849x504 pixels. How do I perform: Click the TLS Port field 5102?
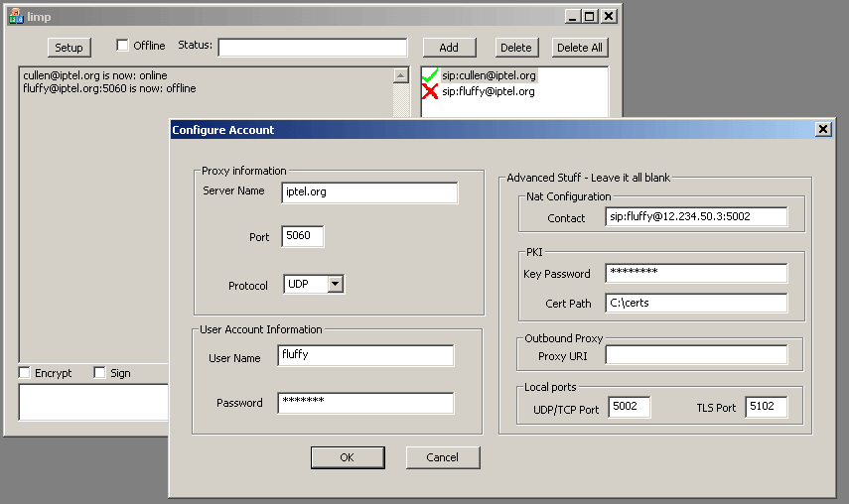(767, 407)
